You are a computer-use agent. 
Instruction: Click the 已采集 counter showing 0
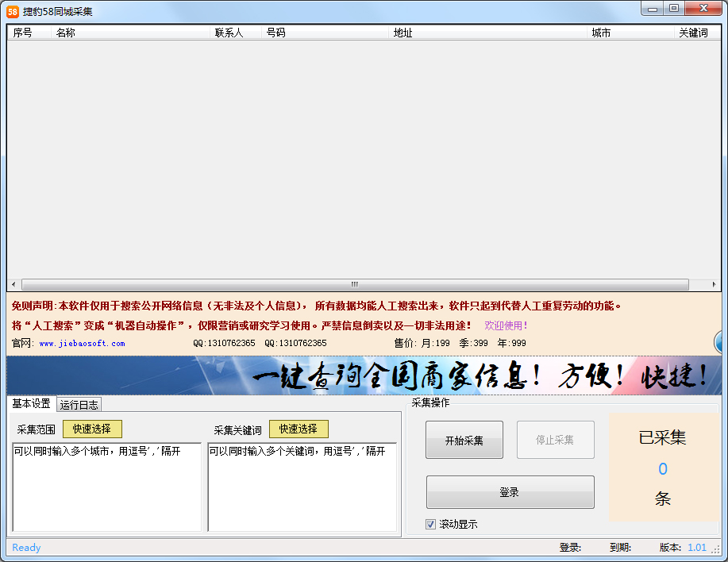point(662,469)
